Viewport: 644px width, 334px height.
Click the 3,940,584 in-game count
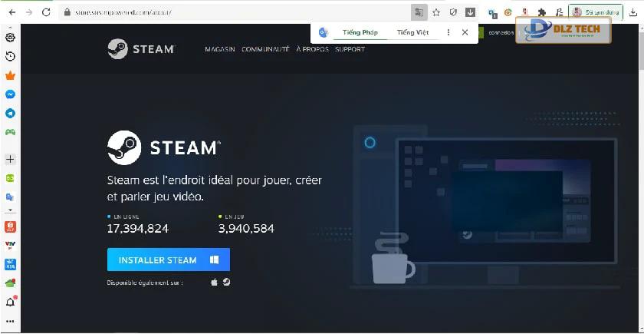[x=246, y=228]
